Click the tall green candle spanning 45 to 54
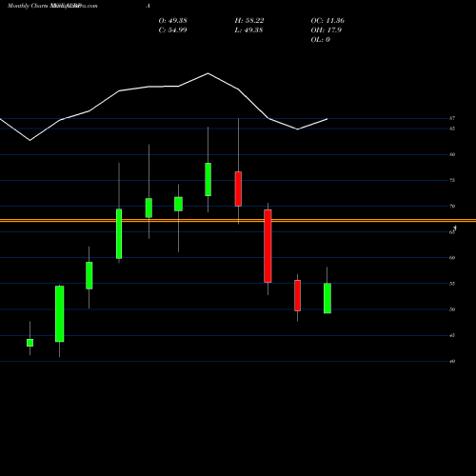476x476 pixels. (59, 314)
